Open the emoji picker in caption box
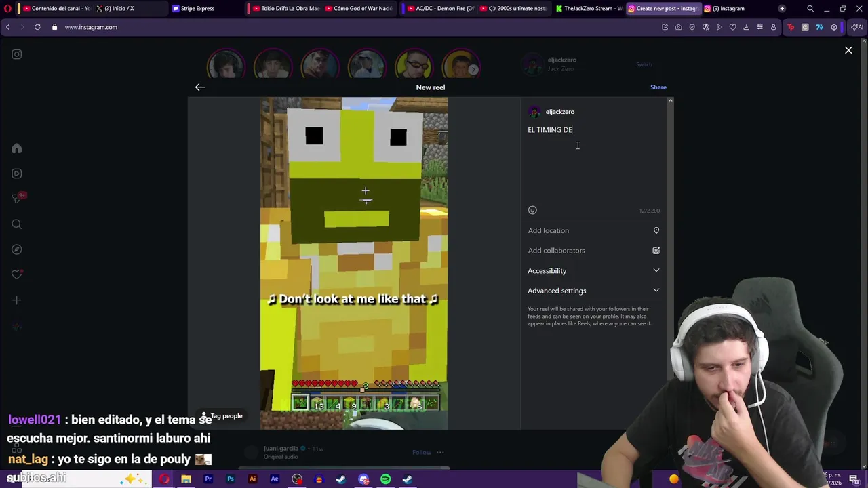868x488 pixels. click(532, 210)
